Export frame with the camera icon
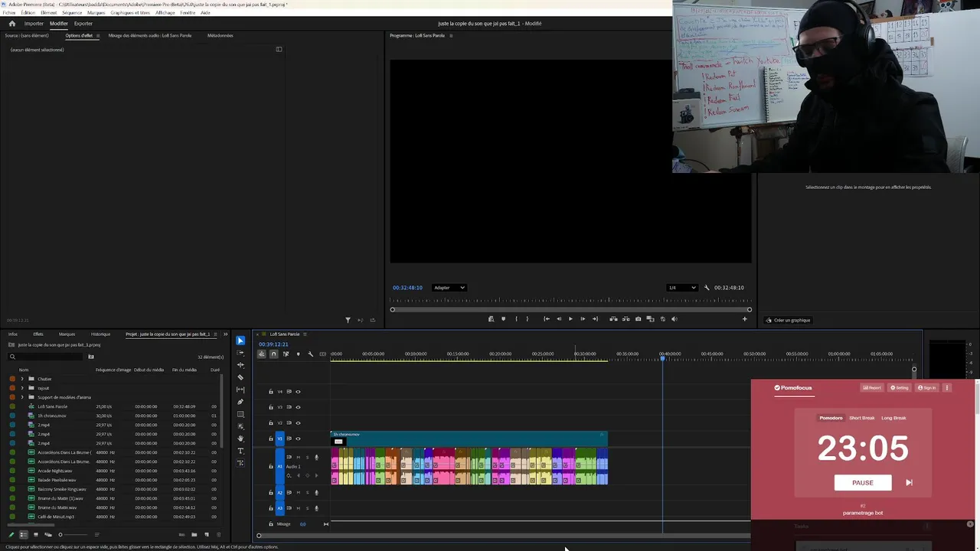 coord(638,319)
